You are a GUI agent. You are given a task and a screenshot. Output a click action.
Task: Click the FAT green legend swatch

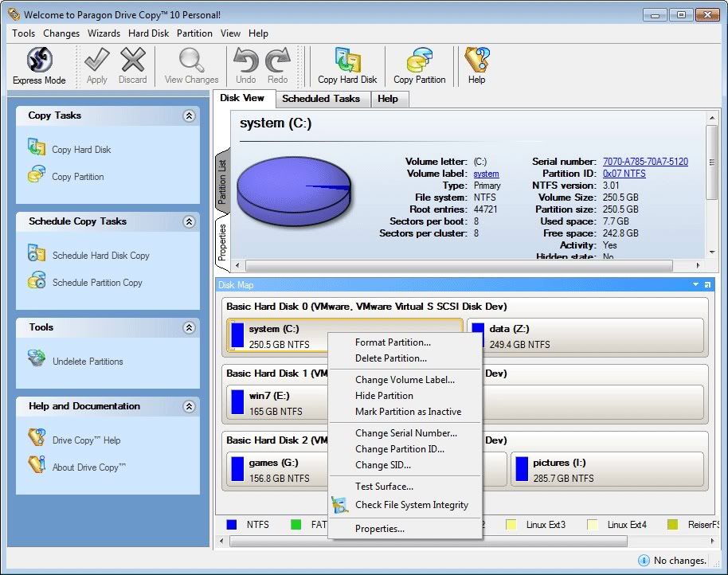(296, 524)
